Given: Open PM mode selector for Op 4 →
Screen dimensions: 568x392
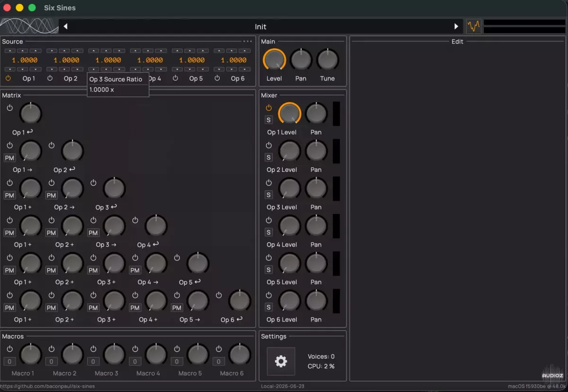Looking at the screenshot, I should point(135,270).
